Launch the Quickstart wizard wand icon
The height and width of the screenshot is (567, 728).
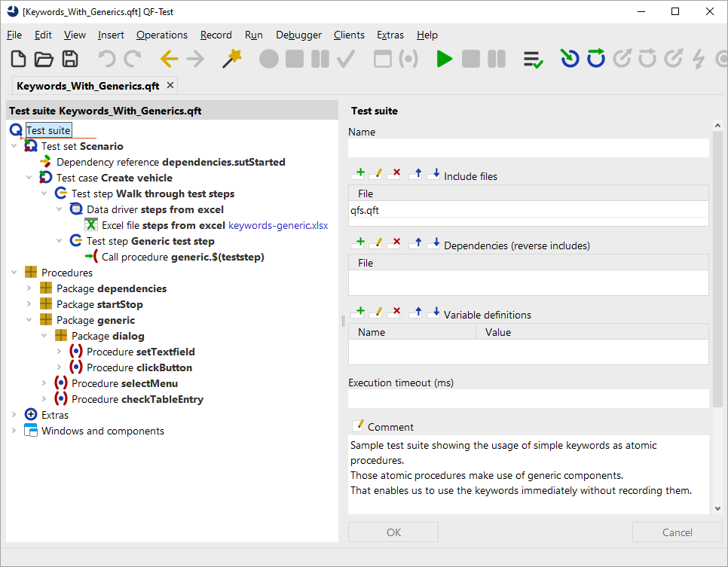coord(231,59)
